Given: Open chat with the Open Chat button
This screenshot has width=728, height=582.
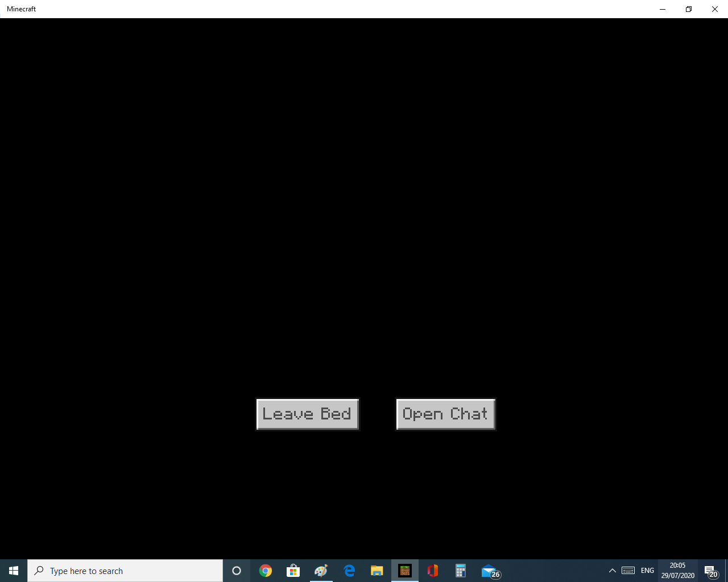Looking at the screenshot, I should pos(446,414).
